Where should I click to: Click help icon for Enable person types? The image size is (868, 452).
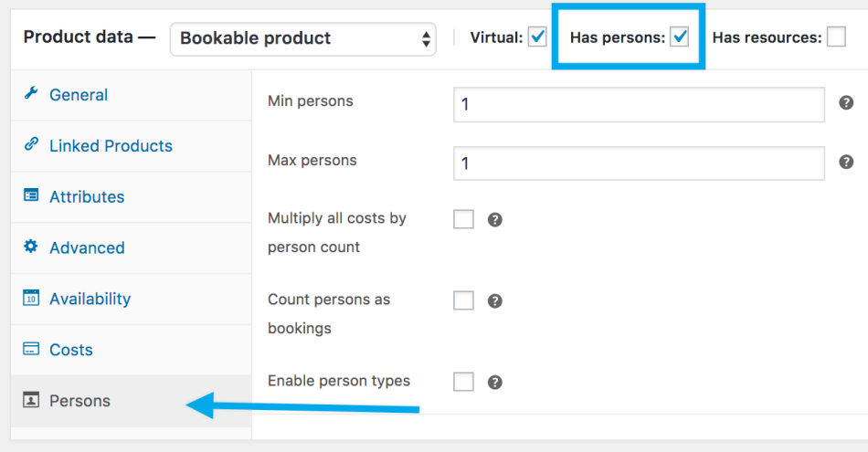494,383
